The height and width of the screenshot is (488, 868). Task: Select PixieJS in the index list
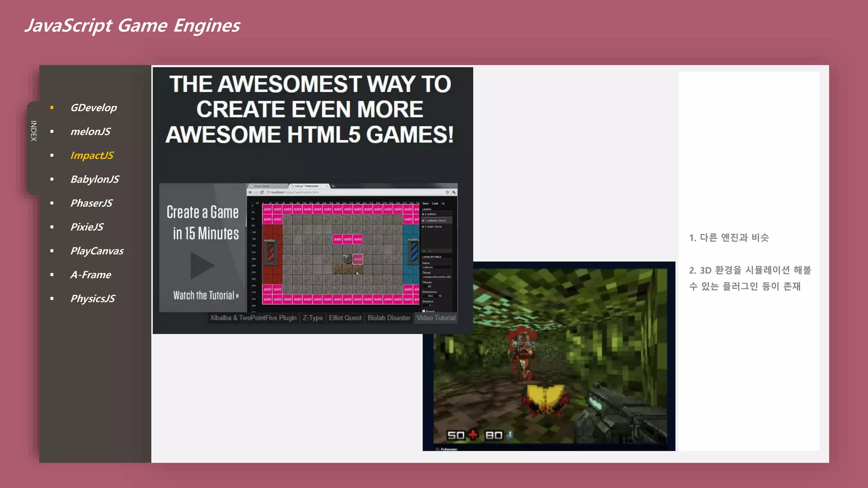click(86, 227)
